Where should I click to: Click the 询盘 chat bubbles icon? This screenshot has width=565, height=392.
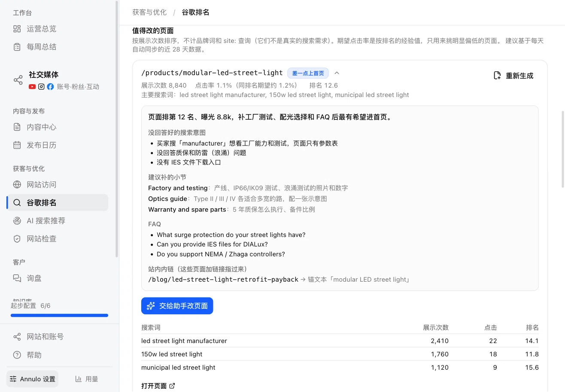click(x=17, y=278)
